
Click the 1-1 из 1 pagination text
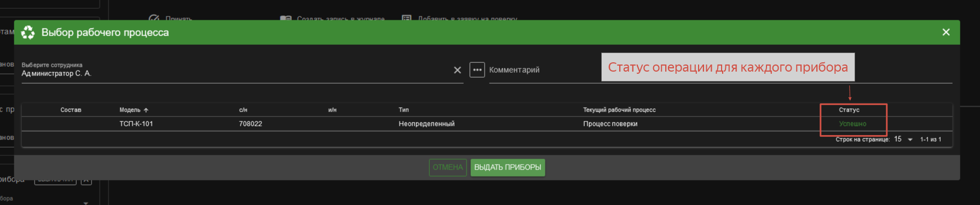931,139
